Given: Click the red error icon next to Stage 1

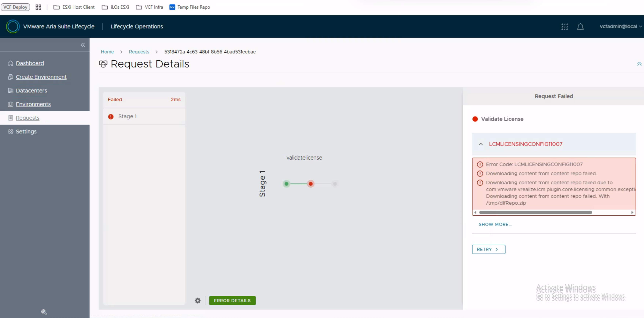Looking at the screenshot, I should (111, 116).
